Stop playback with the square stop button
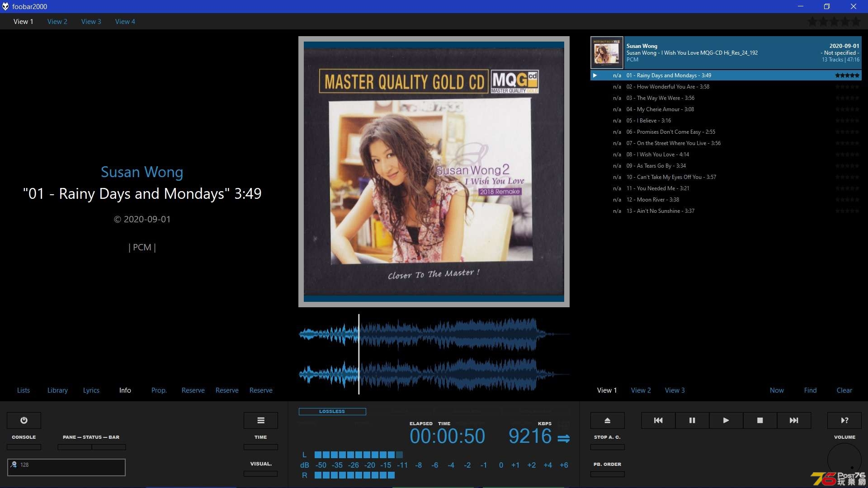Screen dimensions: 868x488 point(760,420)
